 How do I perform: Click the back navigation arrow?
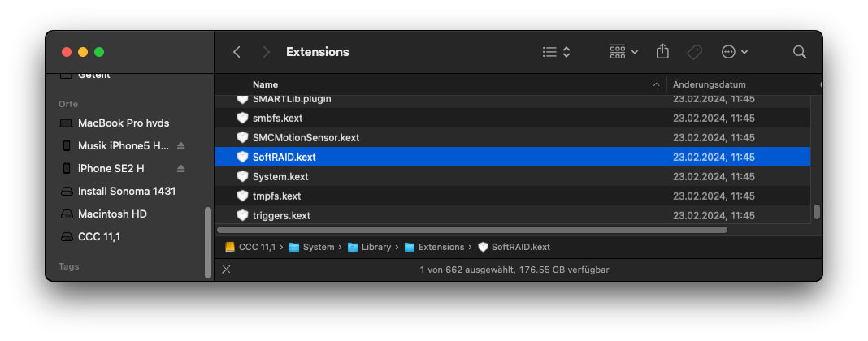[237, 52]
